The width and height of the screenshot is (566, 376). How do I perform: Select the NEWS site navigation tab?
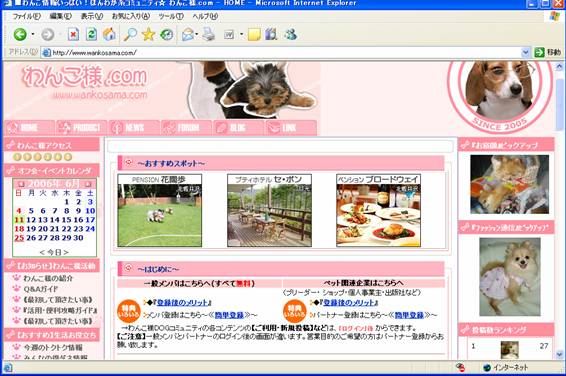[134, 128]
